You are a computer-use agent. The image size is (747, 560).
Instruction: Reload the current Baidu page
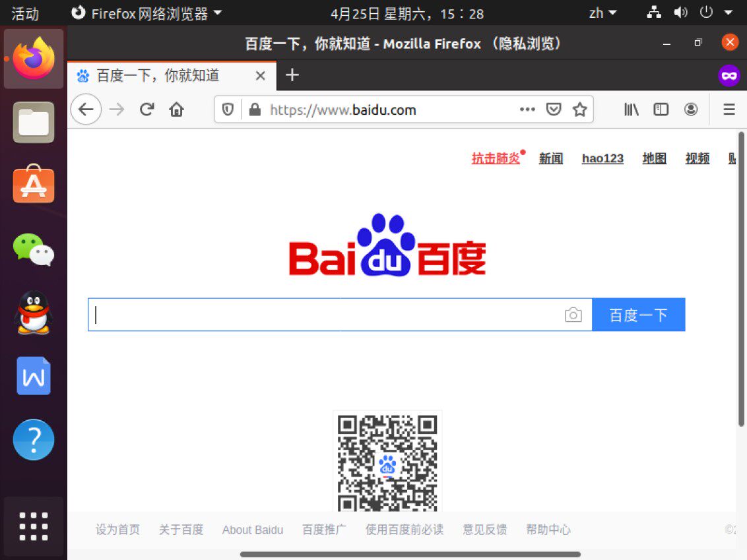pyautogui.click(x=146, y=109)
